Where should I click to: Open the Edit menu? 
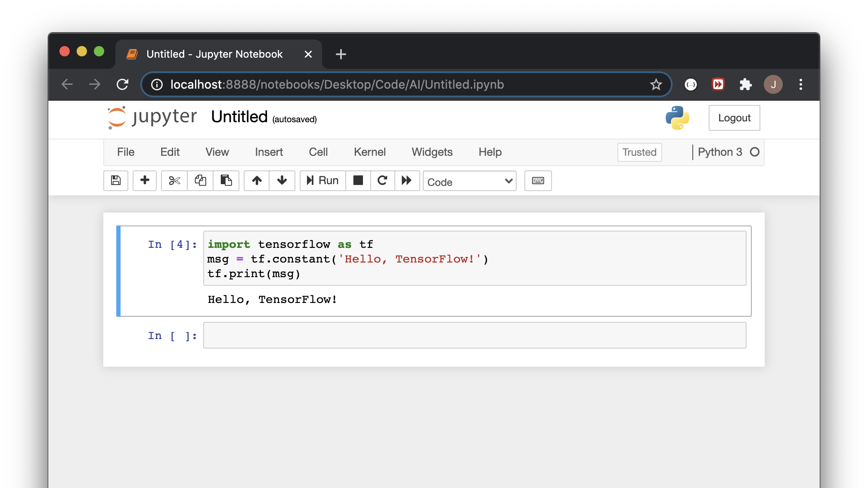(x=170, y=152)
